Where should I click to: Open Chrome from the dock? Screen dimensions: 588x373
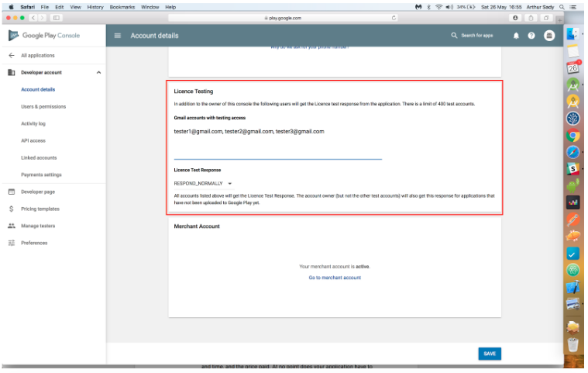coord(573,135)
